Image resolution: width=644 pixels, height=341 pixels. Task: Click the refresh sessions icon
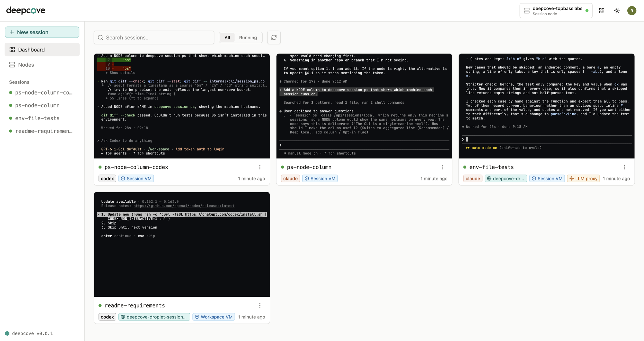(x=274, y=37)
